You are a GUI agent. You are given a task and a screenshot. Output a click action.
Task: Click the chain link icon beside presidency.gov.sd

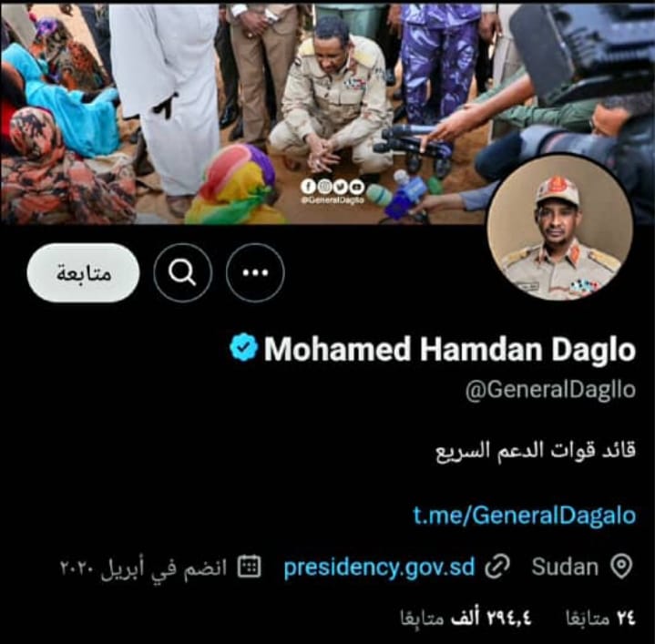497,567
